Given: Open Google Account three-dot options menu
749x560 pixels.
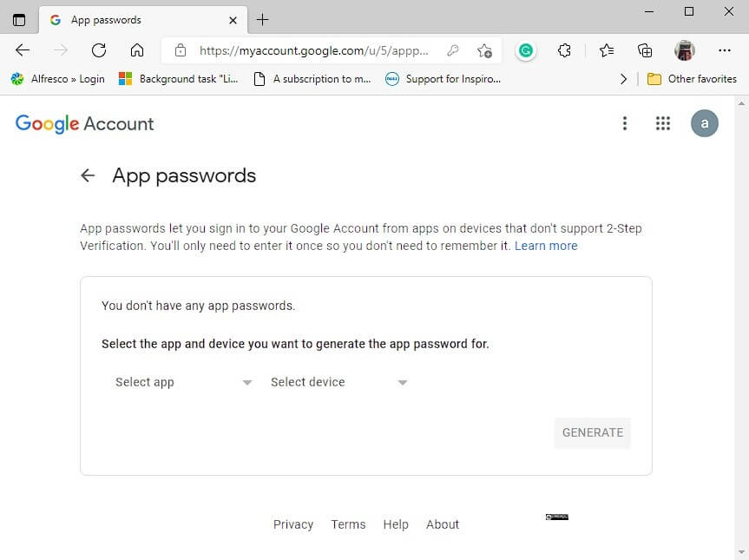Looking at the screenshot, I should click(624, 123).
